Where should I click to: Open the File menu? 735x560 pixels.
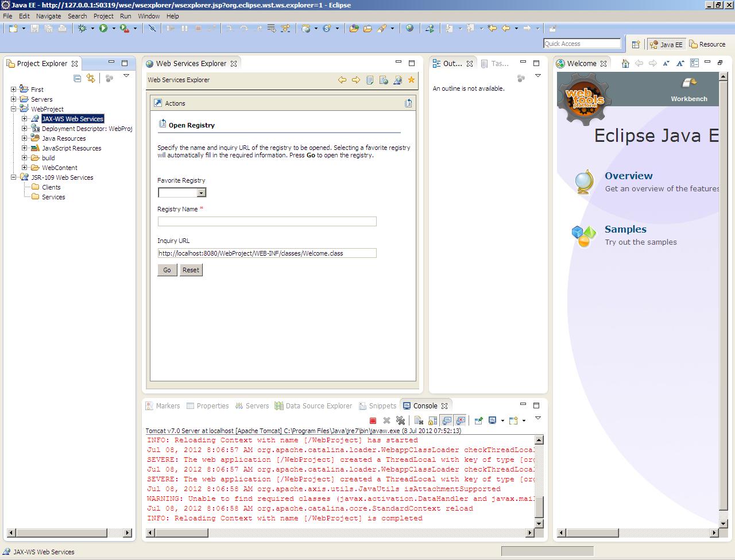(7, 16)
